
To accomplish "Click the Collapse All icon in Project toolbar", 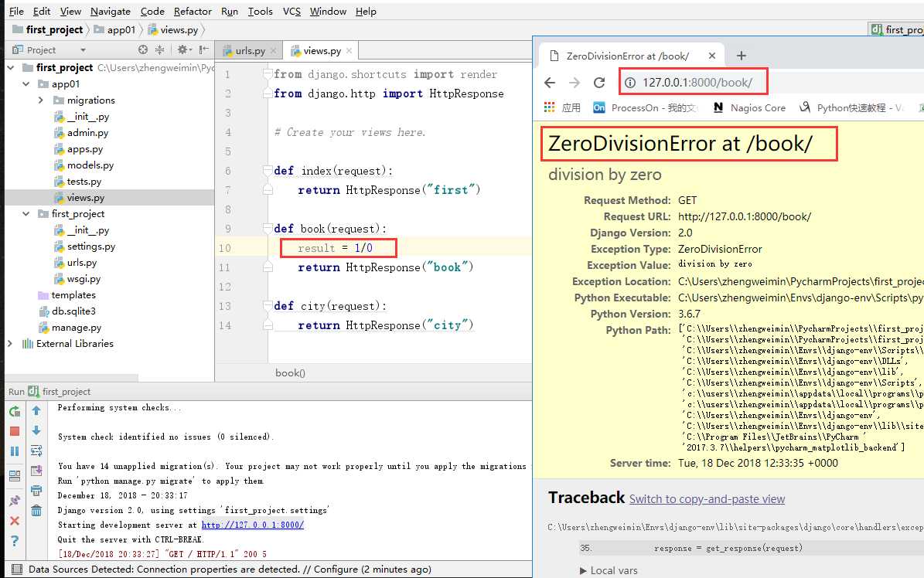I will (160, 49).
